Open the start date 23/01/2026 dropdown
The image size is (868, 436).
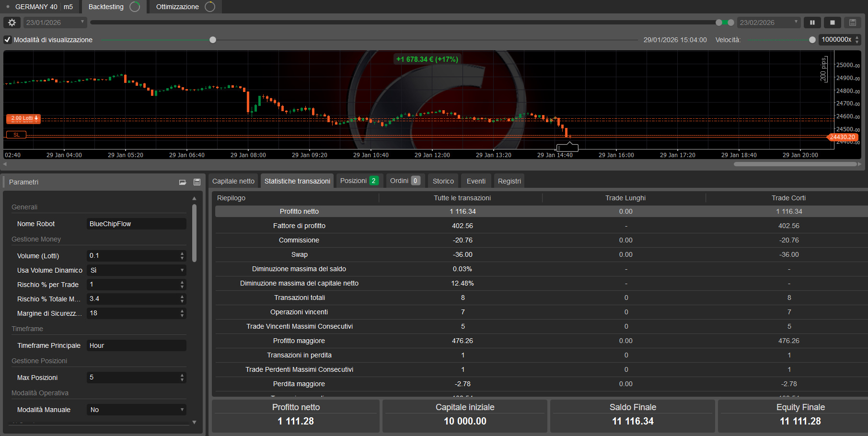tap(82, 22)
